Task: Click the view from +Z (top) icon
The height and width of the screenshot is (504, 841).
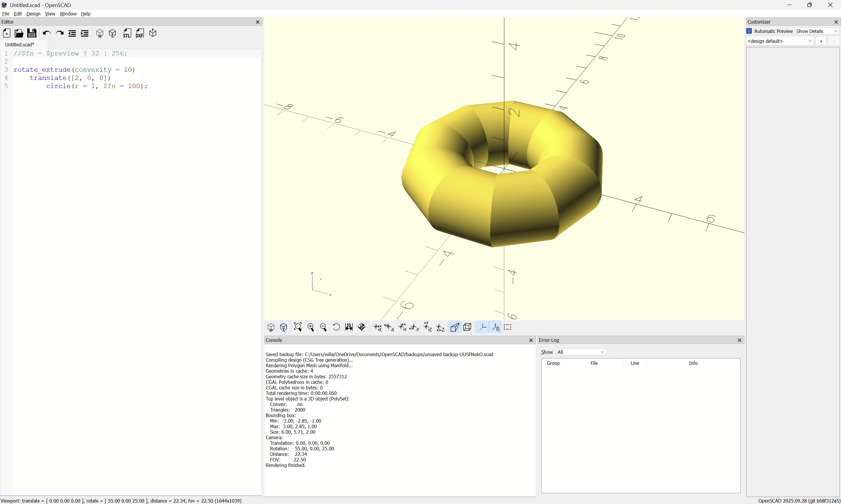Action: (428, 327)
